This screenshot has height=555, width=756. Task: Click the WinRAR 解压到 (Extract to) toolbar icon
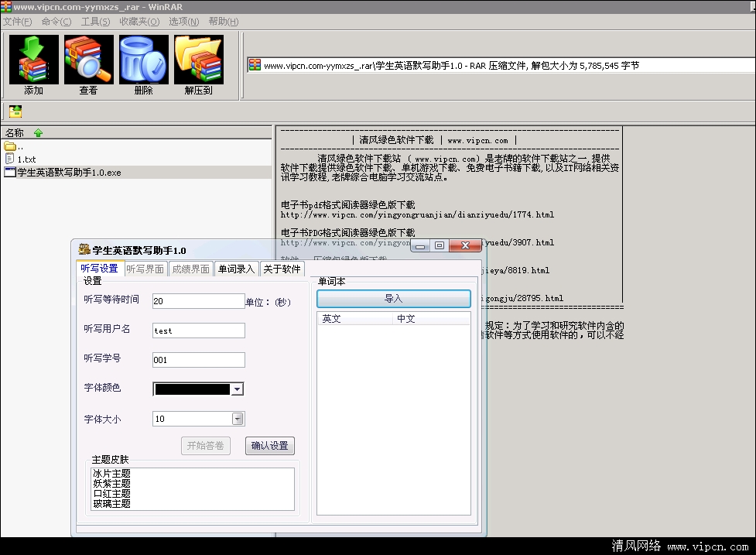pyautogui.click(x=199, y=65)
